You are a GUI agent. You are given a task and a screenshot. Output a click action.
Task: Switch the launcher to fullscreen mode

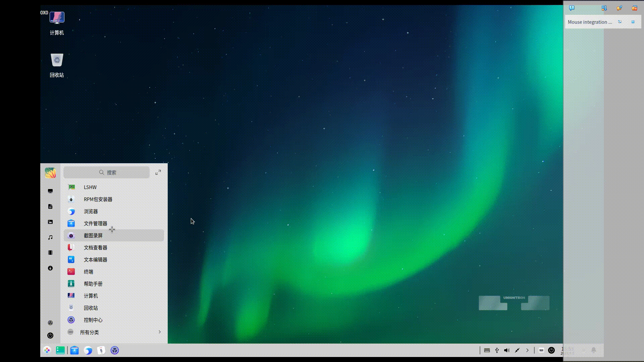(x=158, y=172)
